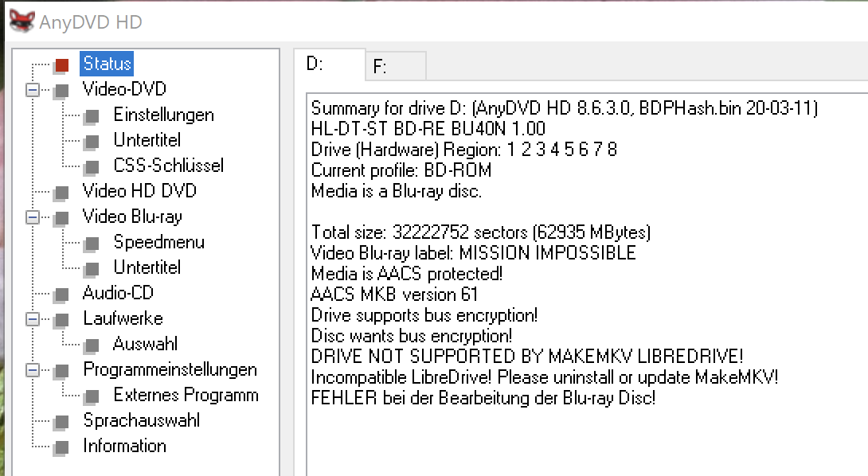
Task: Click the AnyDVD fox logo in title bar
Action: tap(22, 21)
